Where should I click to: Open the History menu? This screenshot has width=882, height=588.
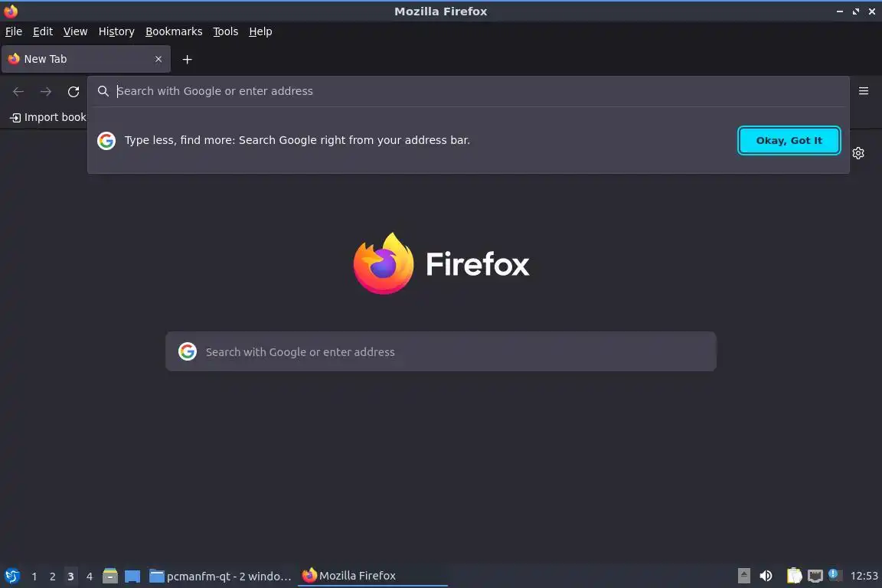116,31
